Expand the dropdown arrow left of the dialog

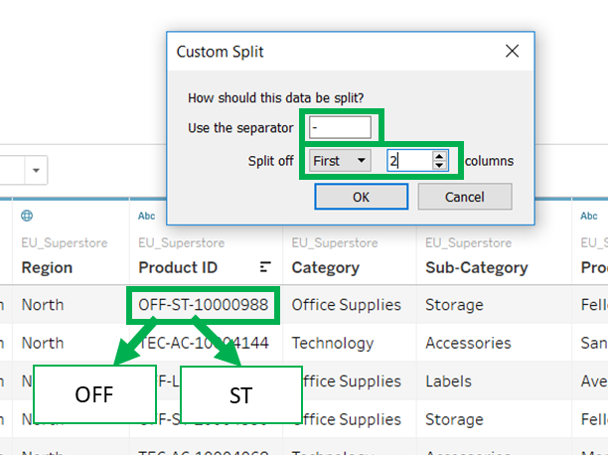(36, 170)
